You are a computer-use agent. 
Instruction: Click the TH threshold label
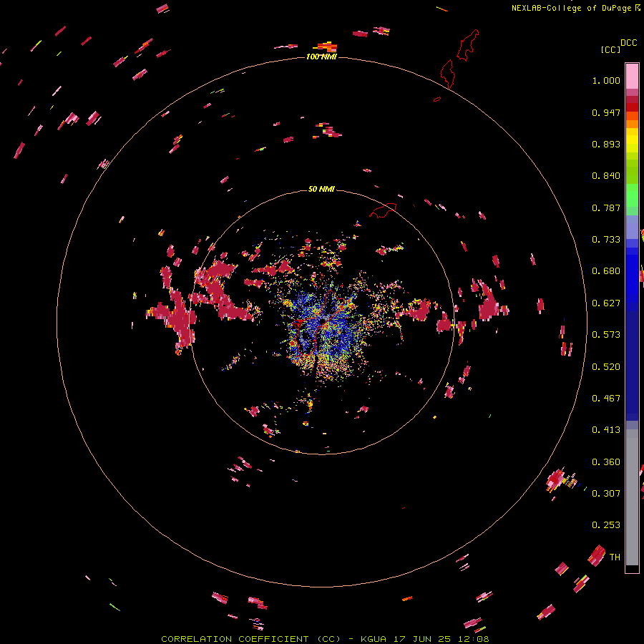(x=615, y=557)
